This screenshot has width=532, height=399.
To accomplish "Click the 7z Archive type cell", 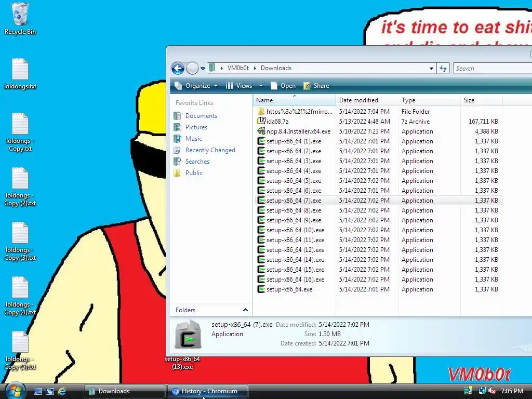I will tap(415, 121).
